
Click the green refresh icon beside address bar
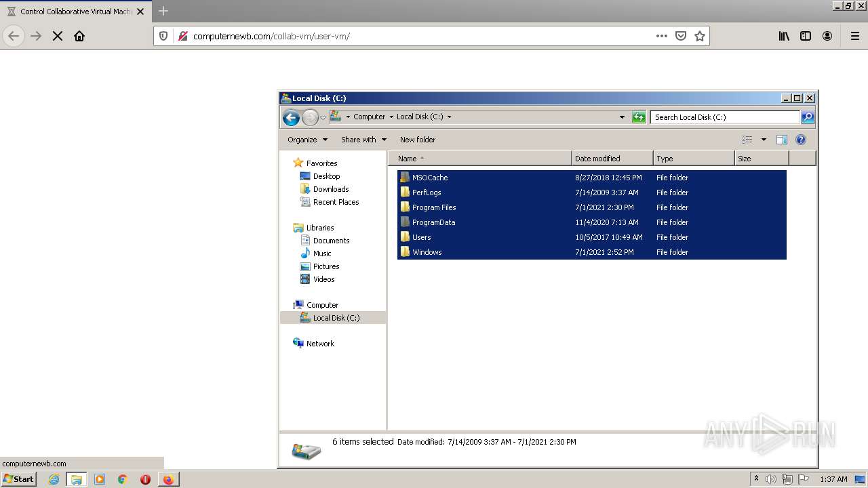tap(639, 117)
